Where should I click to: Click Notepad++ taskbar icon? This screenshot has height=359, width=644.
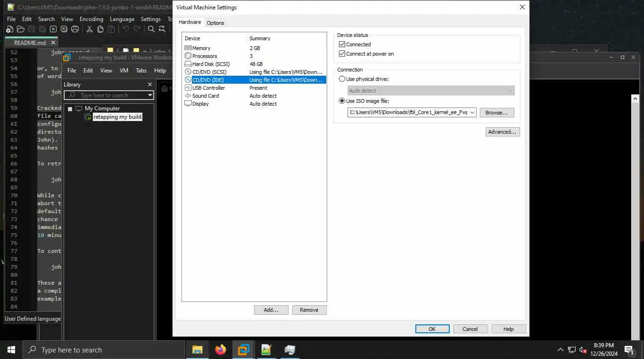click(266, 350)
